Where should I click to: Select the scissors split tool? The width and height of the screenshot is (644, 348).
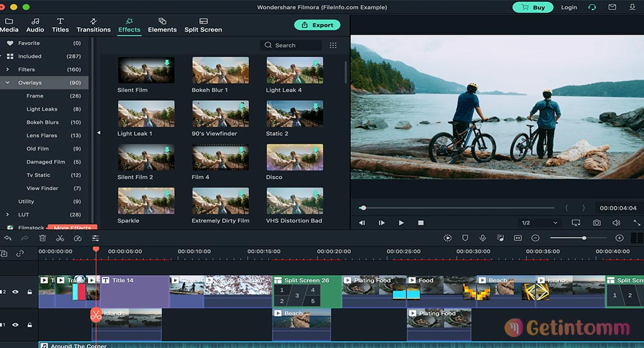pyautogui.click(x=60, y=239)
